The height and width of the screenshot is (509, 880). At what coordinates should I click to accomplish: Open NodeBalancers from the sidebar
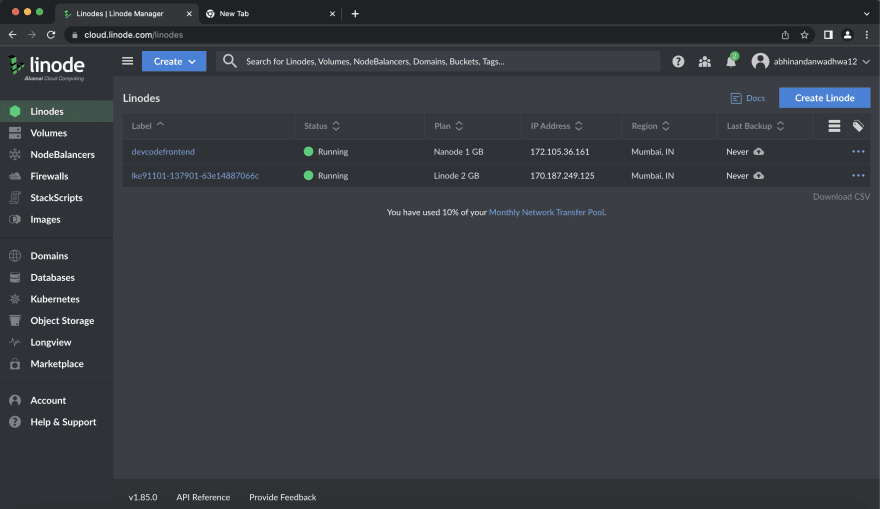(56, 154)
